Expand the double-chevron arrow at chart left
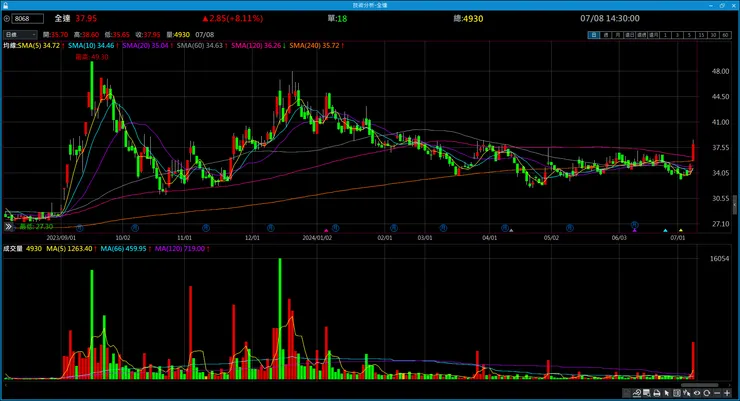 [8, 227]
